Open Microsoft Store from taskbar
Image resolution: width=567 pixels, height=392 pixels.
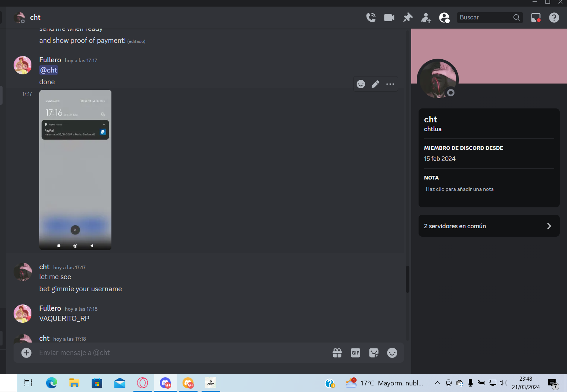[97, 383]
